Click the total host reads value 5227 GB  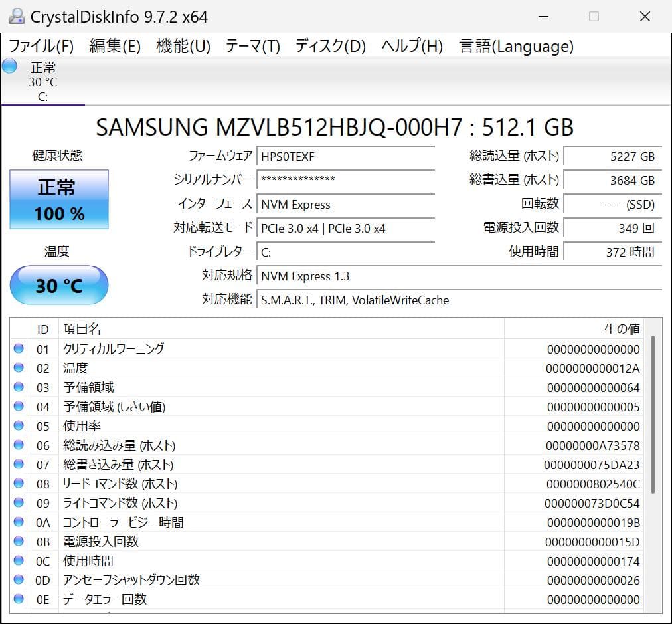click(x=612, y=156)
